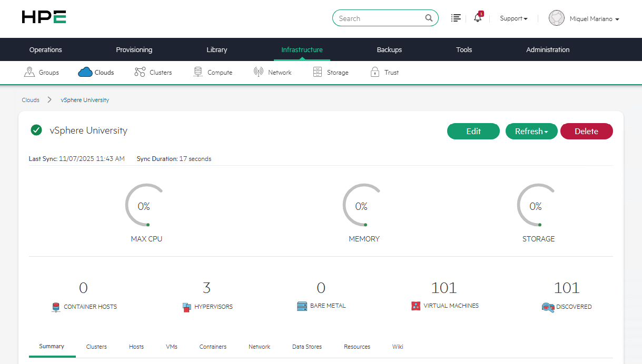Switch to the VMs tab

(x=172, y=347)
